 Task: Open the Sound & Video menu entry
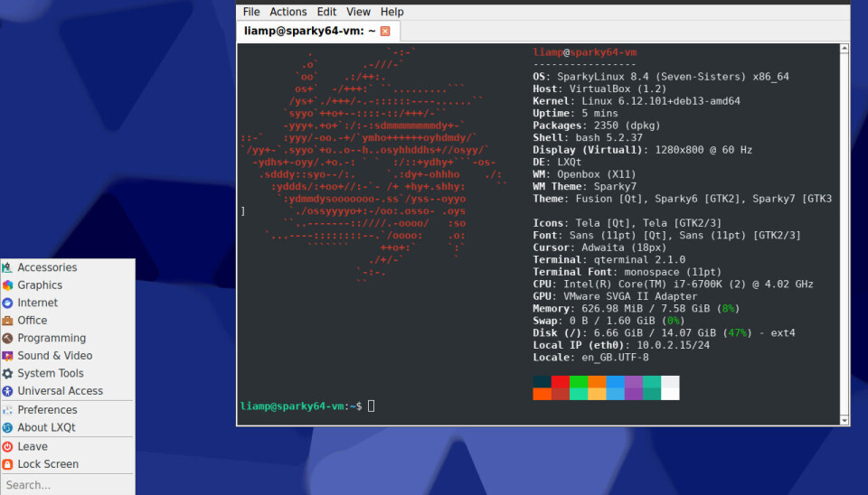68,356
